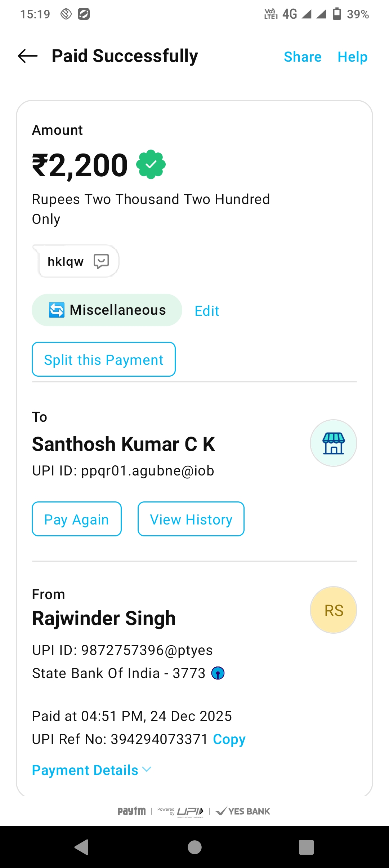Viewport: 389px width, 868px height.
Task: Edit the Miscellaneous category tag
Action: pos(207,311)
